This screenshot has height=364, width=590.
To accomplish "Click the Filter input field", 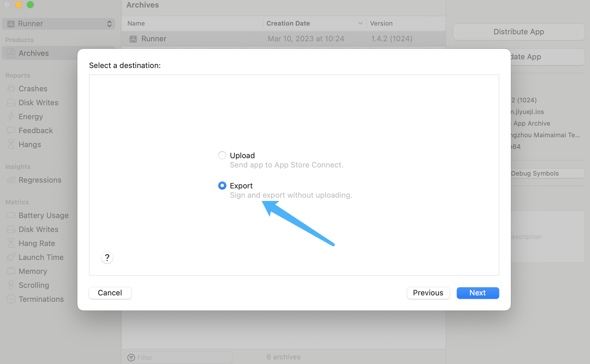I will pos(179,357).
